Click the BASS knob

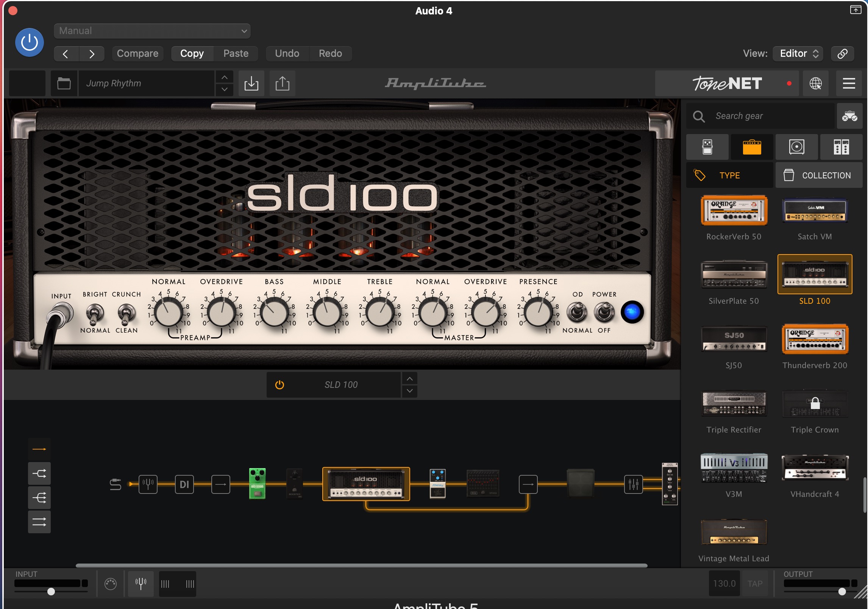tap(274, 312)
